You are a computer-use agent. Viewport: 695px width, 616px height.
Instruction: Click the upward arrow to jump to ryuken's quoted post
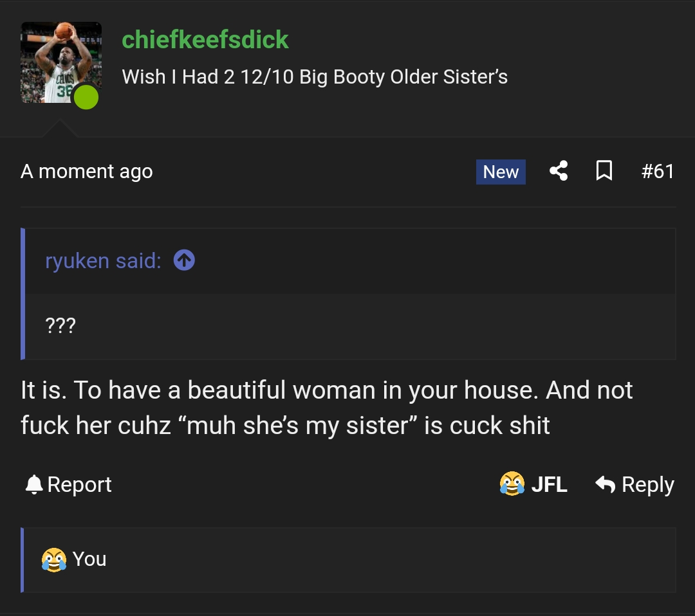[184, 260]
